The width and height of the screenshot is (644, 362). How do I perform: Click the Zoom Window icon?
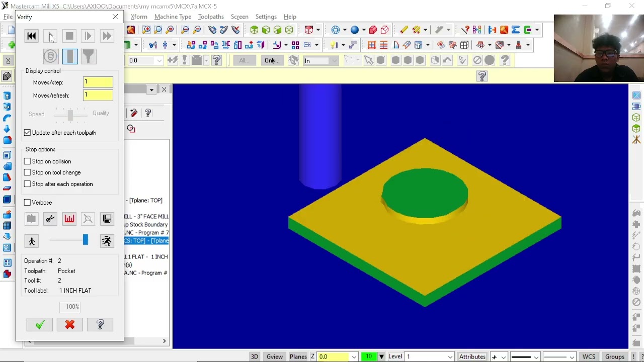tap(146, 30)
